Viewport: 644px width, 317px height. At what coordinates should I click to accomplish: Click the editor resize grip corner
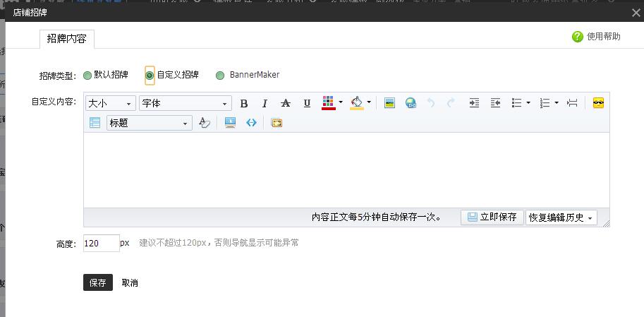[606, 223]
